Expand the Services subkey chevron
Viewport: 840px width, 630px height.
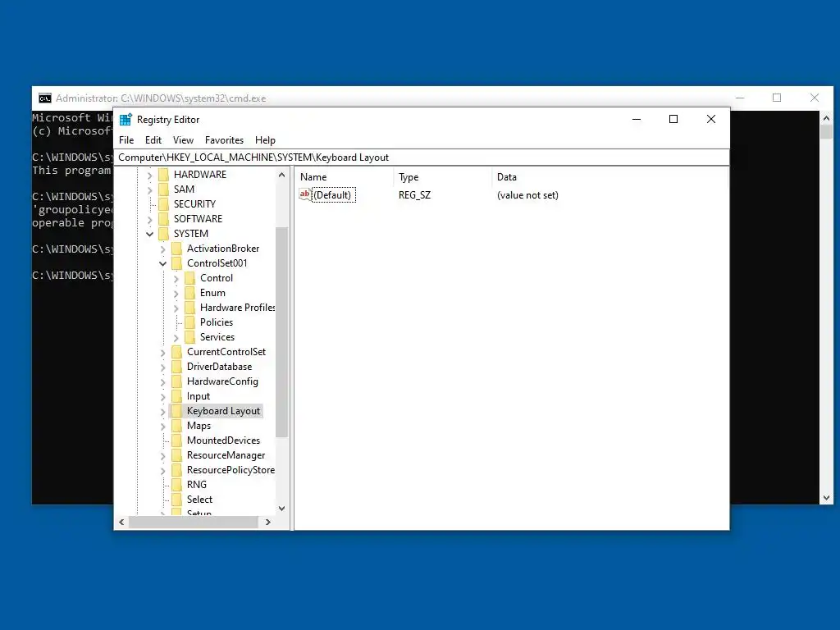(176, 337)
